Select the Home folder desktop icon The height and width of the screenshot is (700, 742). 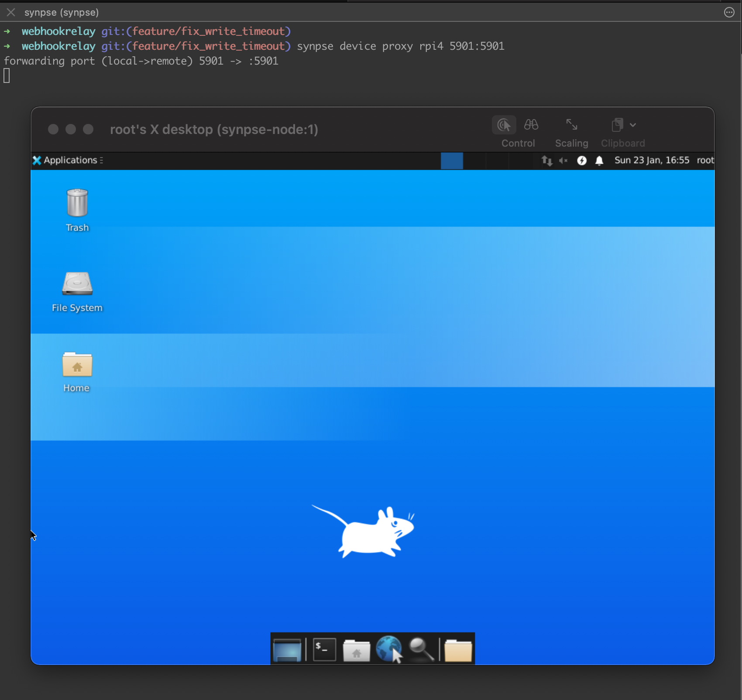coord(77,364)
